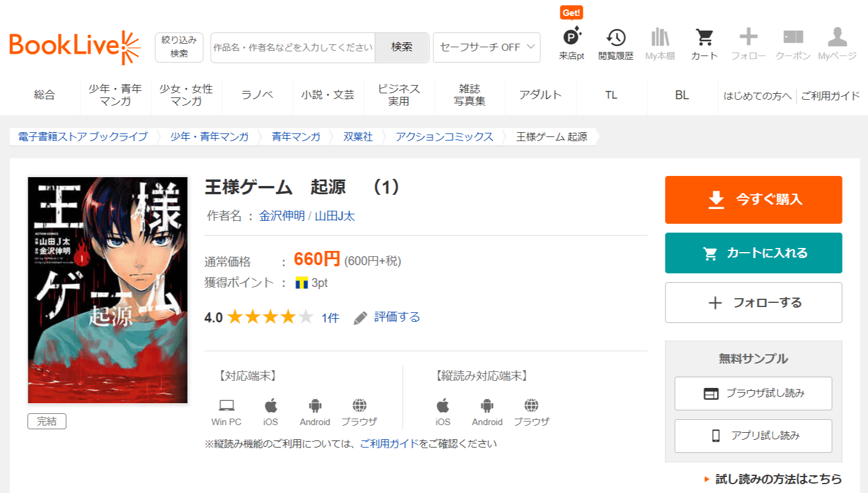Select the ラノベ category tab
This screenshot has width=868, height=493.
click(x=257, y=95)
